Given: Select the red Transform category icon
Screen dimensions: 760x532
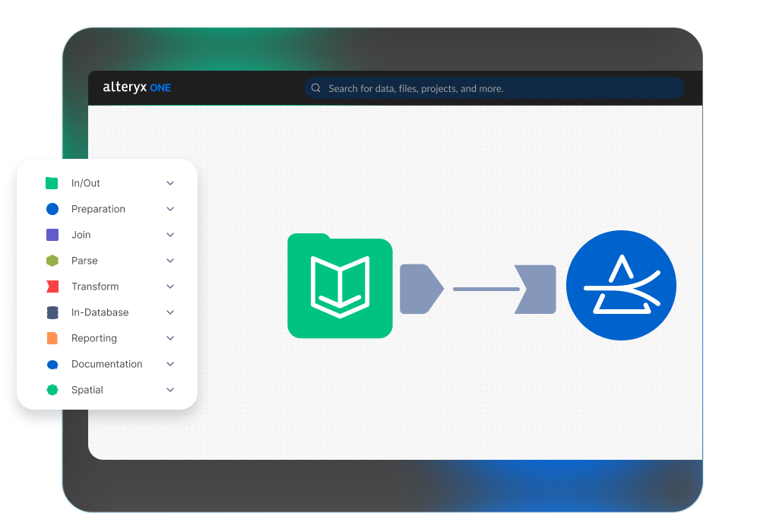Looking at the screenshot, I should point(51,286).
